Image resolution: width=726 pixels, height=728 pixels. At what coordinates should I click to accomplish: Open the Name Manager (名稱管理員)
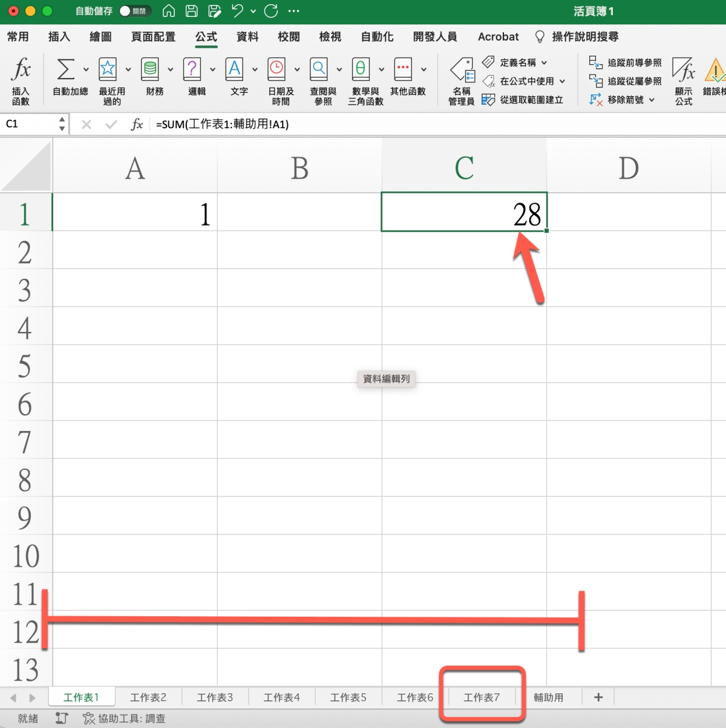[462, 81]
